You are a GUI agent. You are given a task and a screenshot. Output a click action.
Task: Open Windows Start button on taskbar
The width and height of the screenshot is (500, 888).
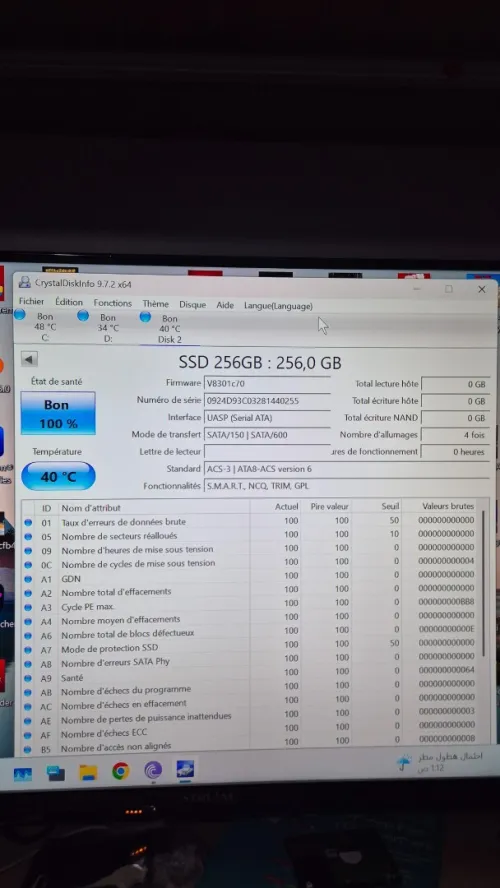coord(23,772)
